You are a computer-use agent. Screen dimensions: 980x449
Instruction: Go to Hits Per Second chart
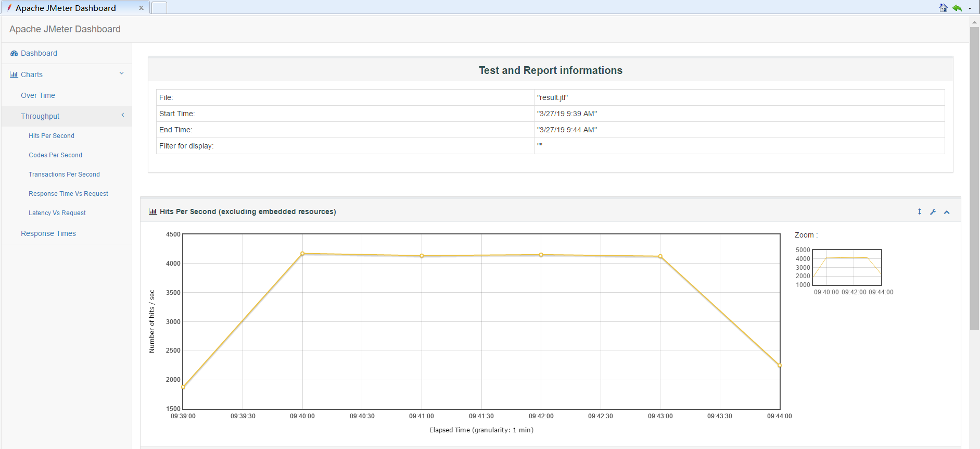click(52, 136)
